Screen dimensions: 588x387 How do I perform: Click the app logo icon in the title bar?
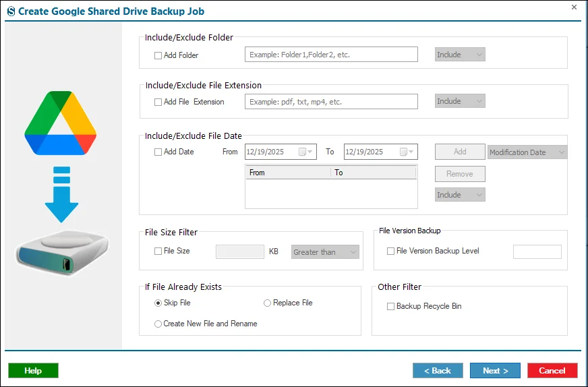pyautogui.click(x=11, y=11)
